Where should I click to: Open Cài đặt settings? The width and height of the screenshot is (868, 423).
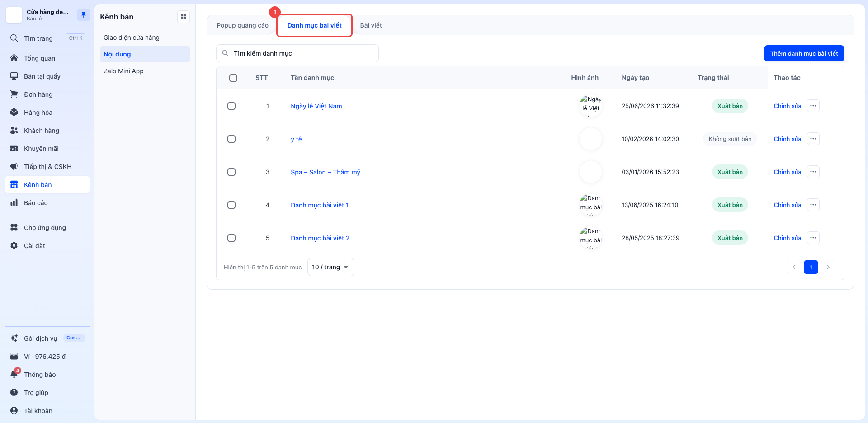pyautogui.click(x=47, y=246)
